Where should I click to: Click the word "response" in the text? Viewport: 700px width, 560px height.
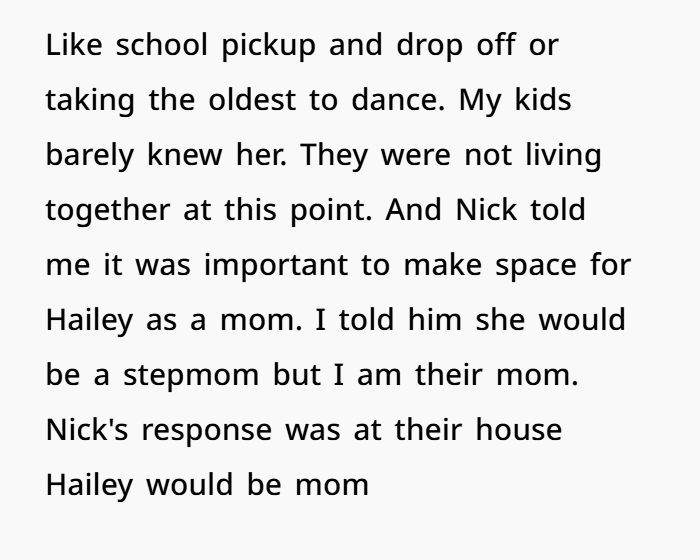(206, 431)
